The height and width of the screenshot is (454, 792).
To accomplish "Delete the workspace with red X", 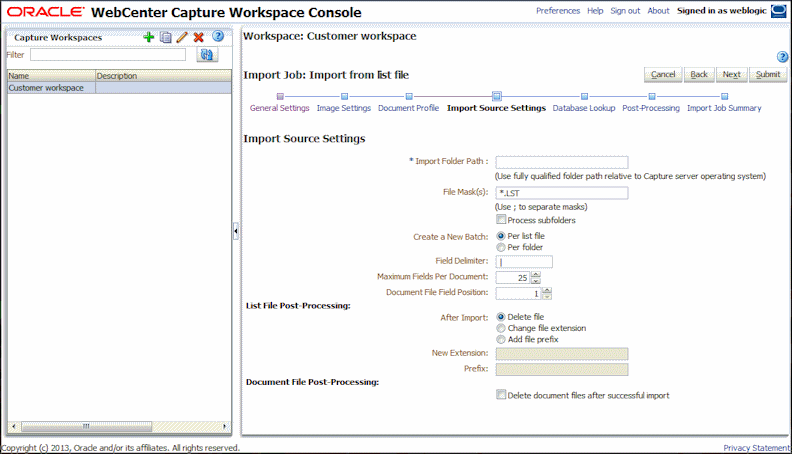I will pos(199,37).
